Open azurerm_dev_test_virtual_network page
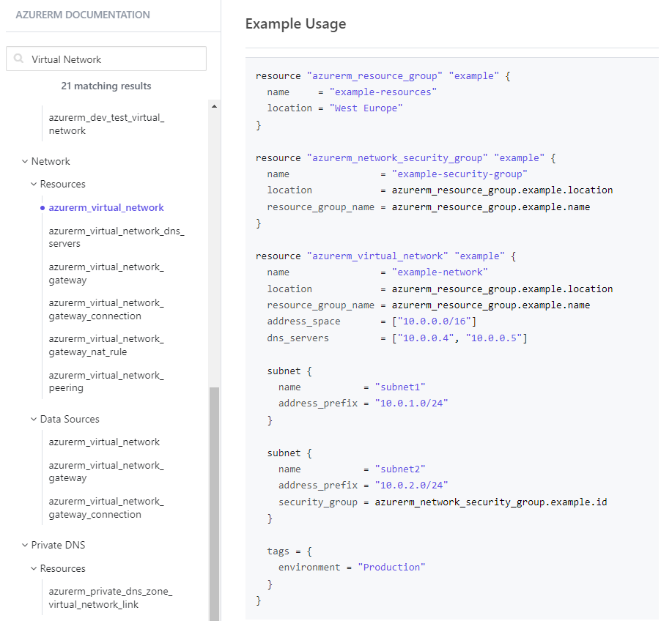 coord(106,124)
